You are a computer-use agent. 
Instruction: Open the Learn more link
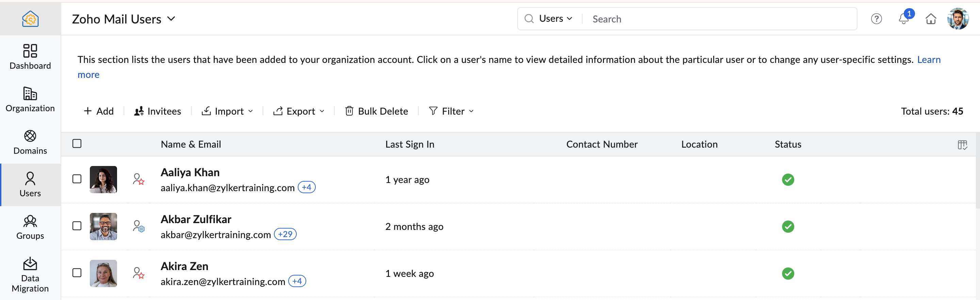pos(929,60)
